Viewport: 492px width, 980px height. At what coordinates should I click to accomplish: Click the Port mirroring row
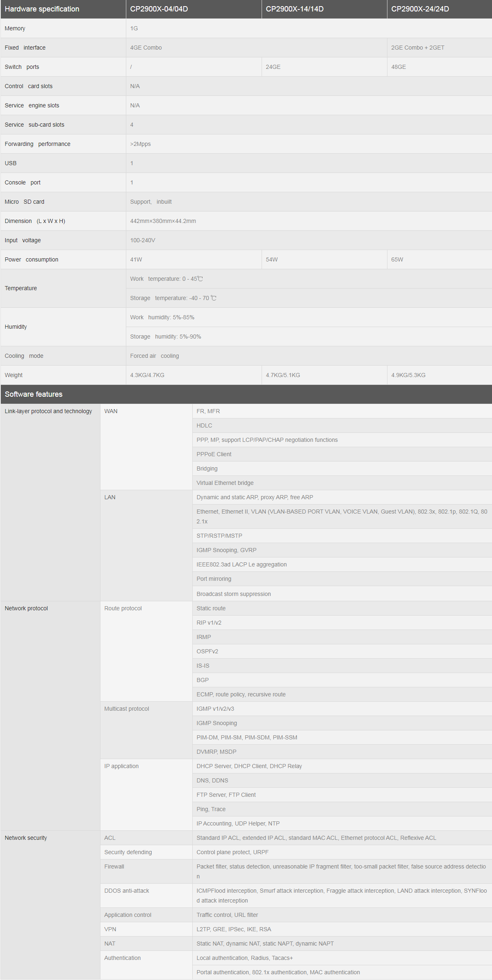(x=342, y=579)
